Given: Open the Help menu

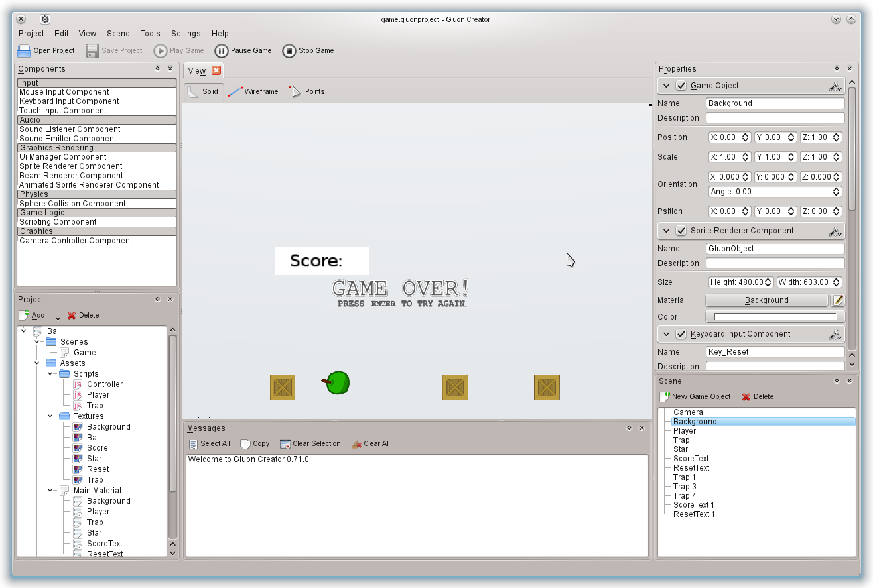Looking at the screenshot, I should (220, 34).
